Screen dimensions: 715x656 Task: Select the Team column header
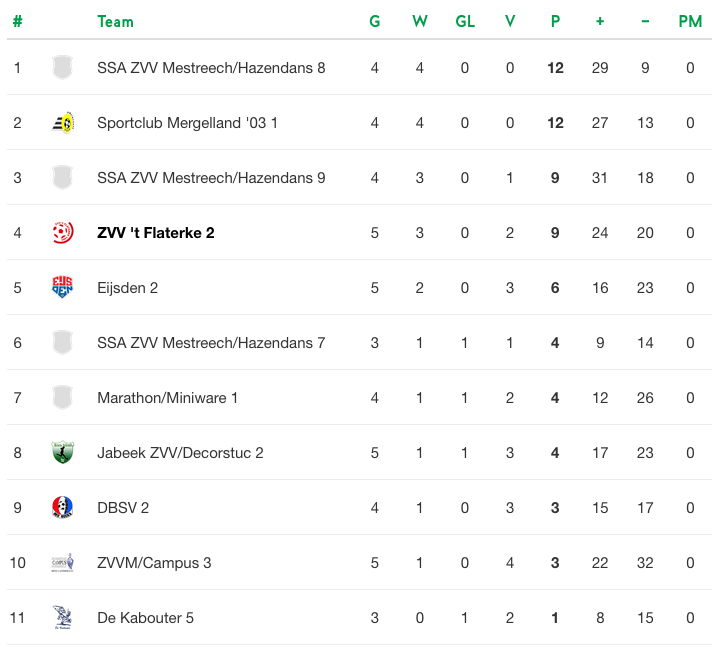115,21
